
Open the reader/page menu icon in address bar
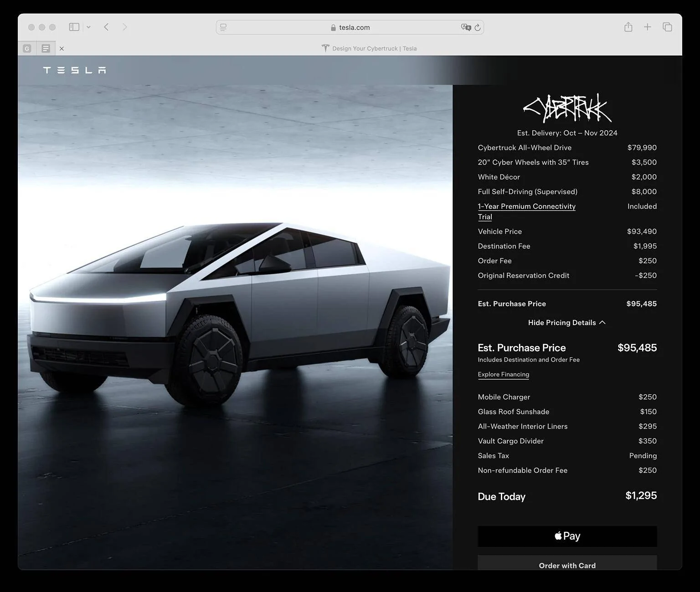(x=223, y=27)
